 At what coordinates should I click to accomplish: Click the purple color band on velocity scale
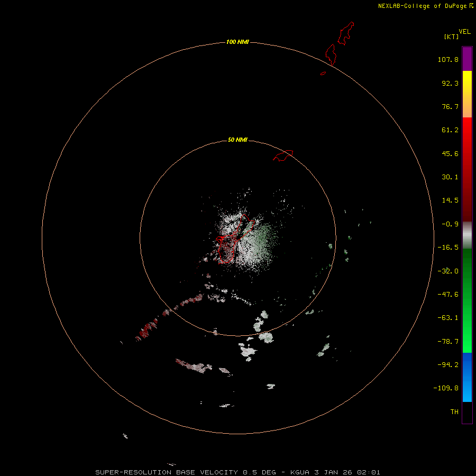tap(467, 59)
